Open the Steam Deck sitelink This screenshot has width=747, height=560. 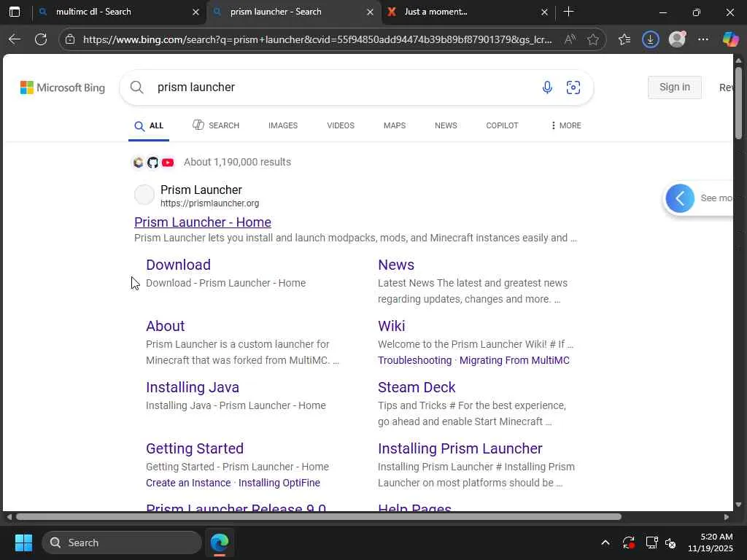[417, 388]
